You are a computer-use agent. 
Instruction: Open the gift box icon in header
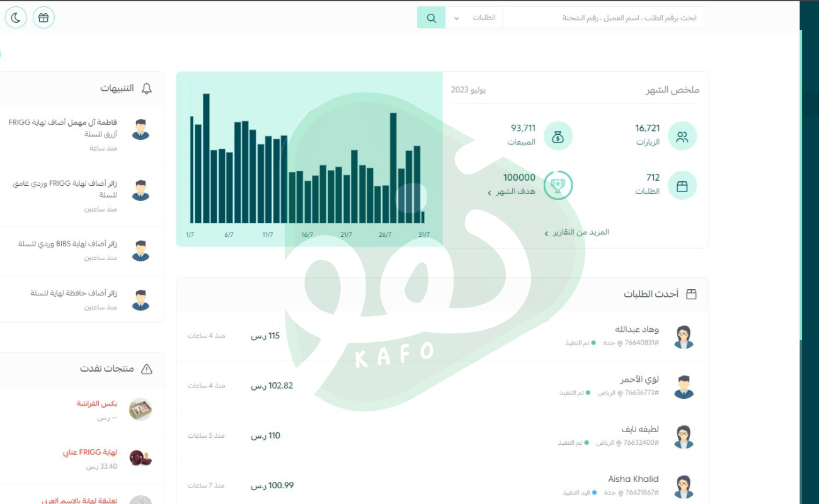tap(43, 18)
